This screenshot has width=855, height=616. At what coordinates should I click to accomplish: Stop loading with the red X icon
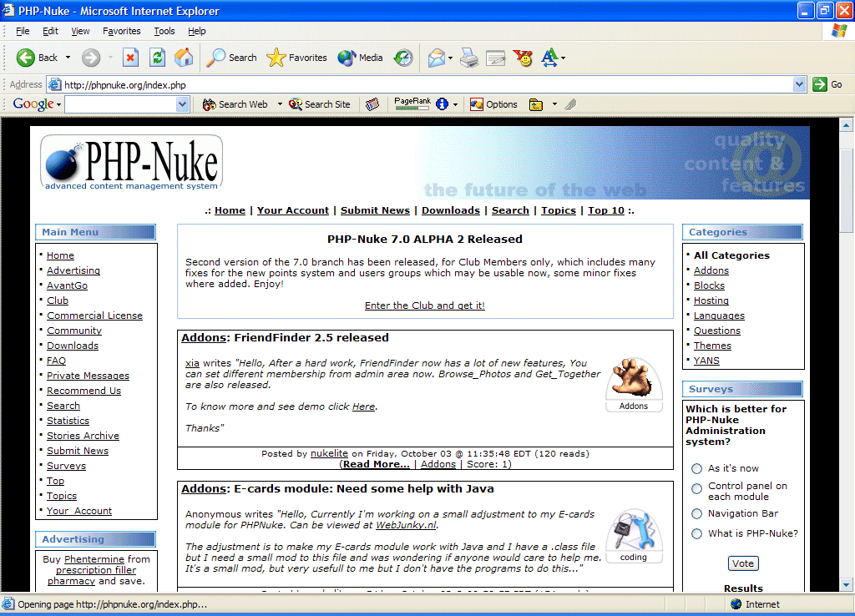pos(130,58)
